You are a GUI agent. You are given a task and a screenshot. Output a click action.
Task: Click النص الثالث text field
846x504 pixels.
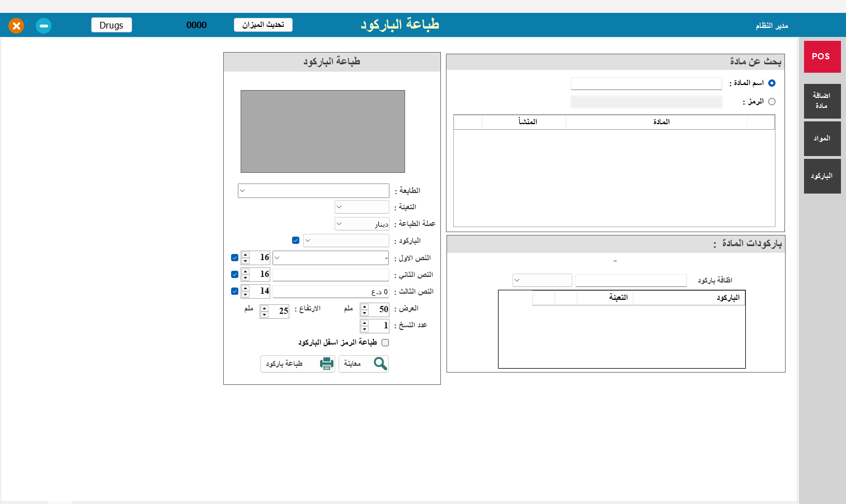coord(331,291)
